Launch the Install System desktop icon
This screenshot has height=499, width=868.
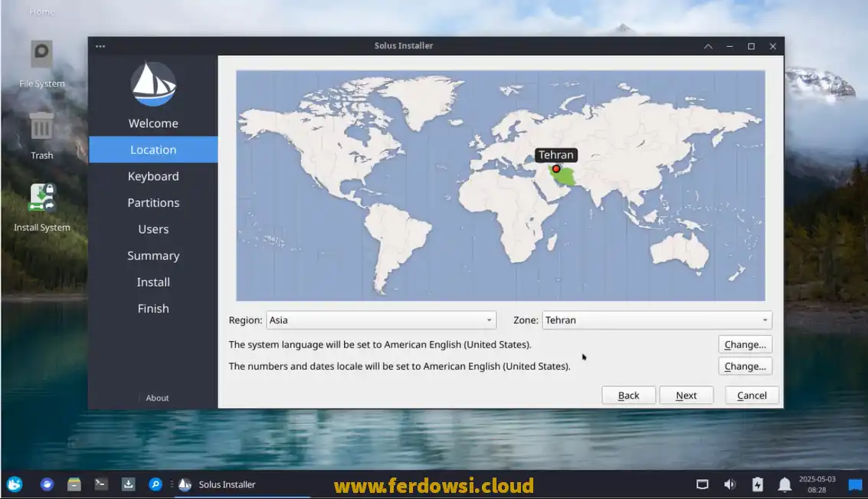[41, 208]
